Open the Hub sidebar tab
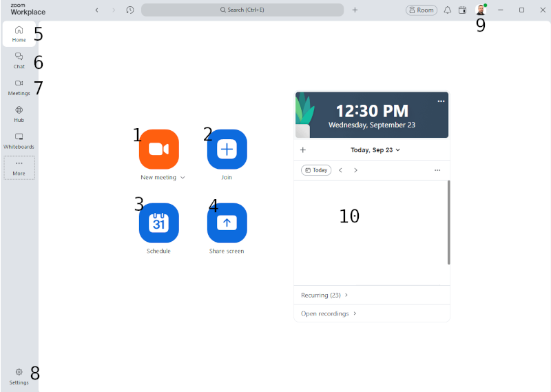This screenshot has width=551, height=392. click(x=19, y=114)
